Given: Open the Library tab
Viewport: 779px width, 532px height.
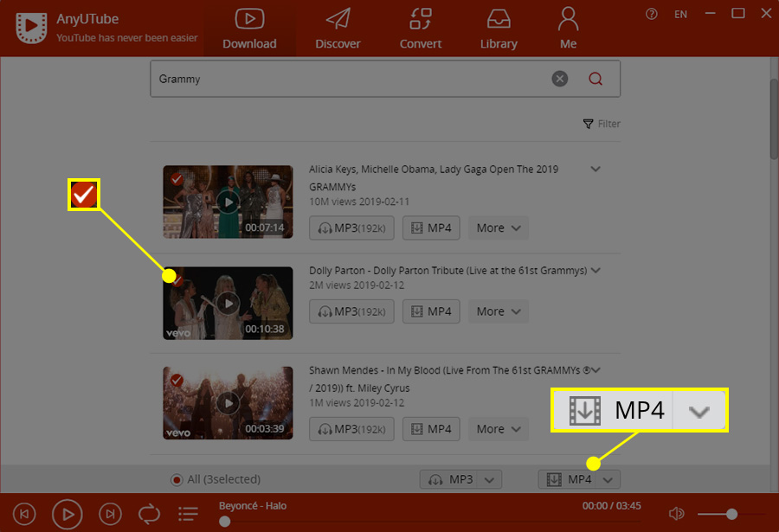Looking at the screenshot, I should 499,29.
